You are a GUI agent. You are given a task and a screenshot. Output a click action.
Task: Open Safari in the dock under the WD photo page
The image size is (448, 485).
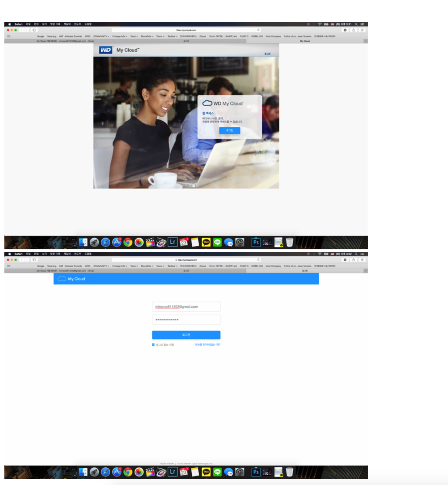click(x=105, y=242)
